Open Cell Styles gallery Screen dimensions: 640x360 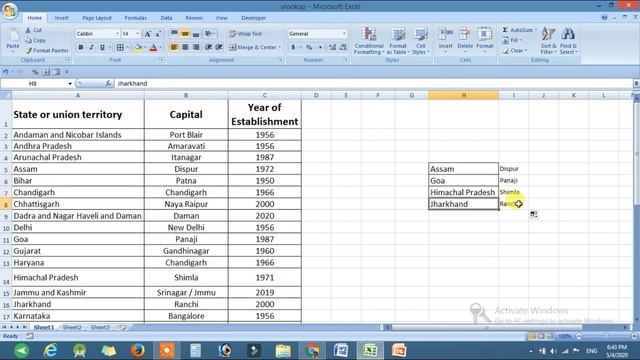pyautogui.click(x=420, y=41)
